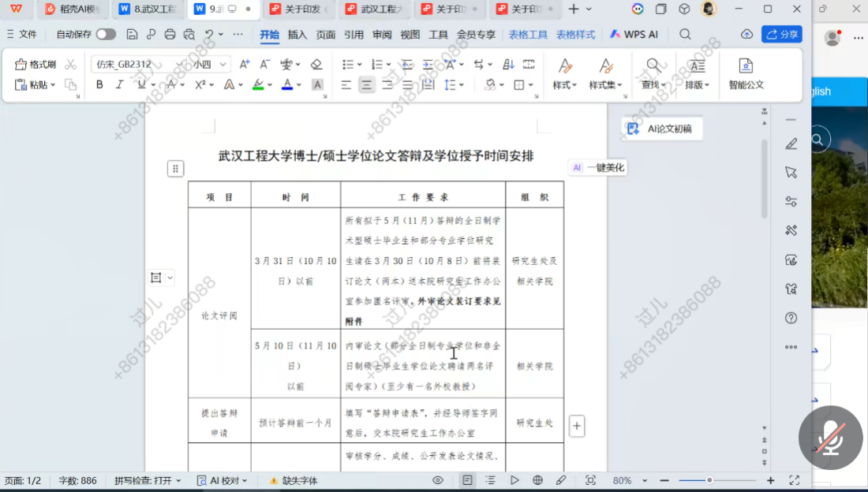
Task: Click the print icon in quick toolbar
Action: (169, 35)
